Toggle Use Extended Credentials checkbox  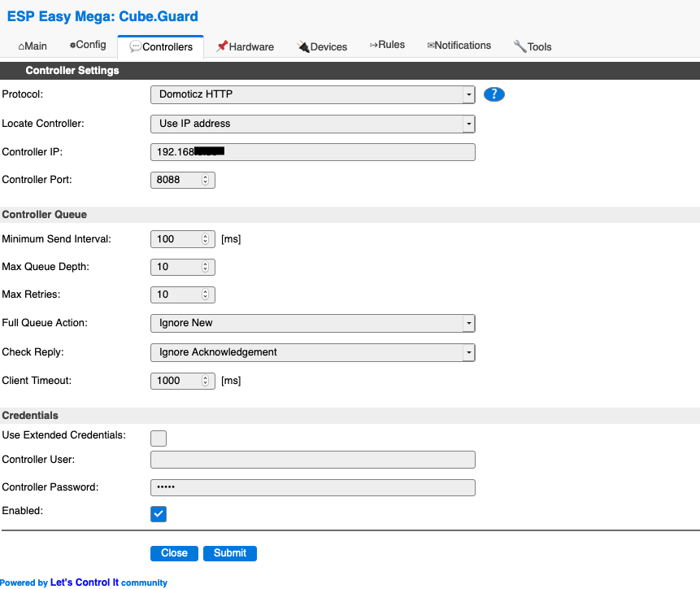pos(159,438)
